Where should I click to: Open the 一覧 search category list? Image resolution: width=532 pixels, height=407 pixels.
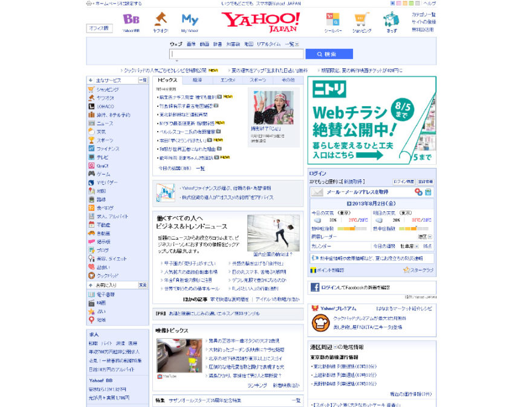[x=292, y=44]
